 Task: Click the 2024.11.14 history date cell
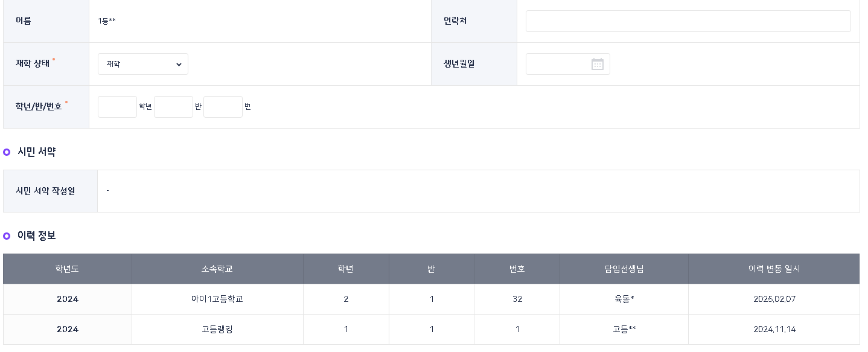pyautogui.click(x=774, y=329)
